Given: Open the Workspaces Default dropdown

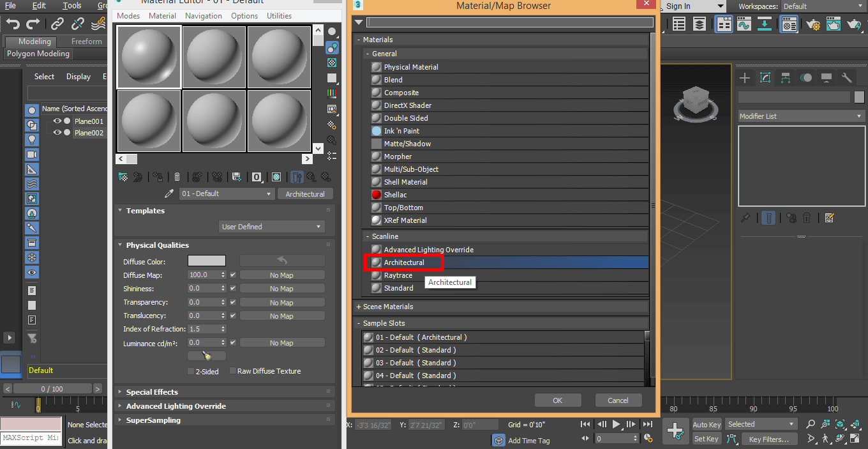Looking at the screenshot, I should tap(823, 6).
